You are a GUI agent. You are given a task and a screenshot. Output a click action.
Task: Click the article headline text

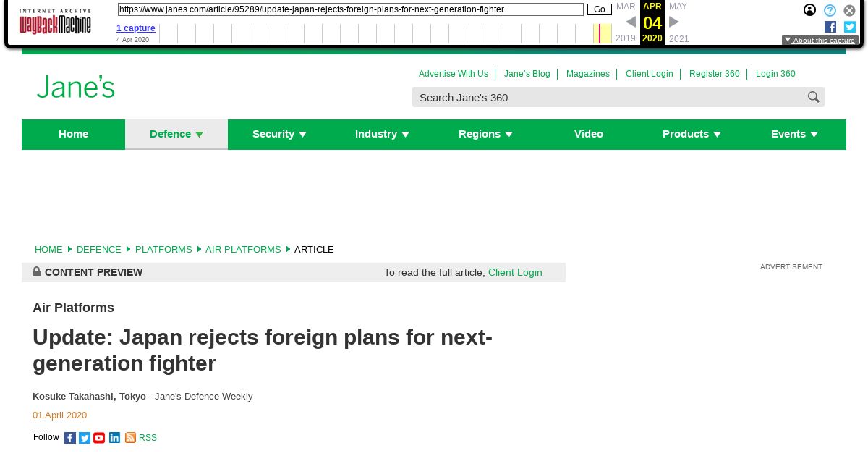coord(263,350)
